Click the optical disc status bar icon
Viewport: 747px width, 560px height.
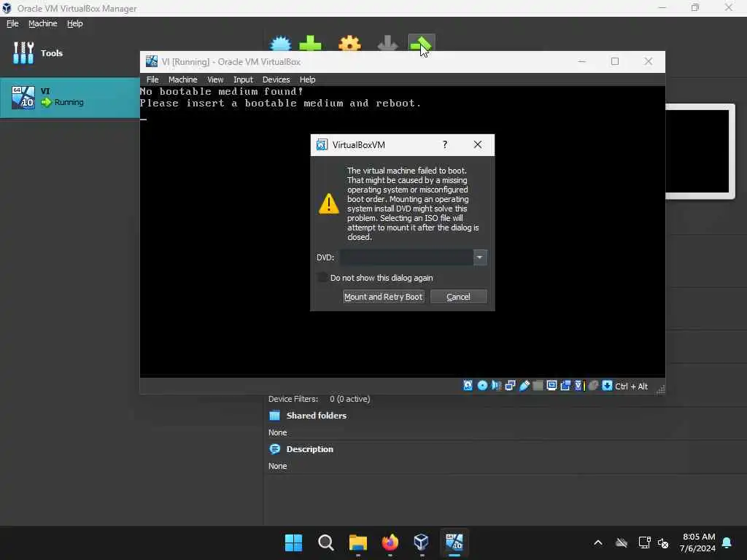[x=482, y=386]
